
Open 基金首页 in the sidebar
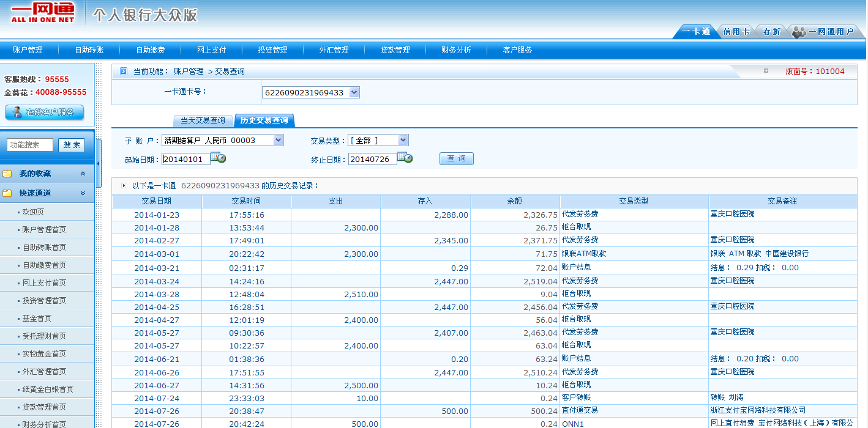37,319
